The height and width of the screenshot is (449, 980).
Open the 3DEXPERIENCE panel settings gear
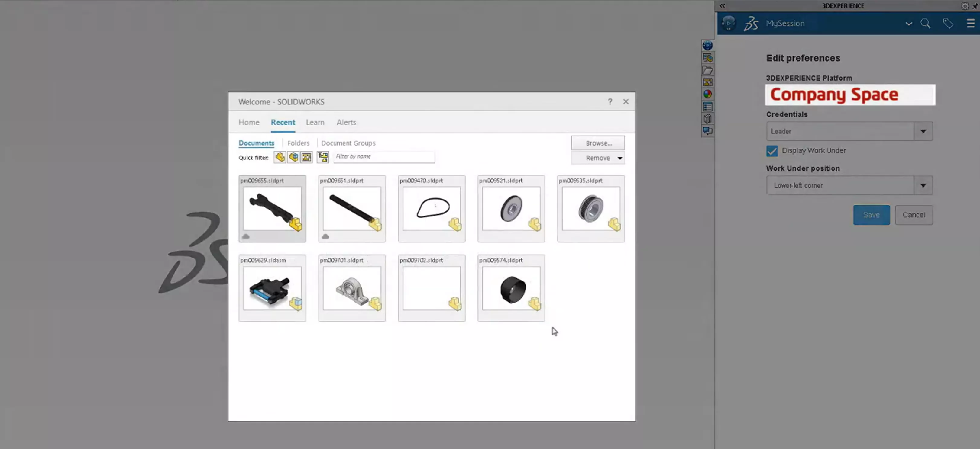(x=965, y=6)
